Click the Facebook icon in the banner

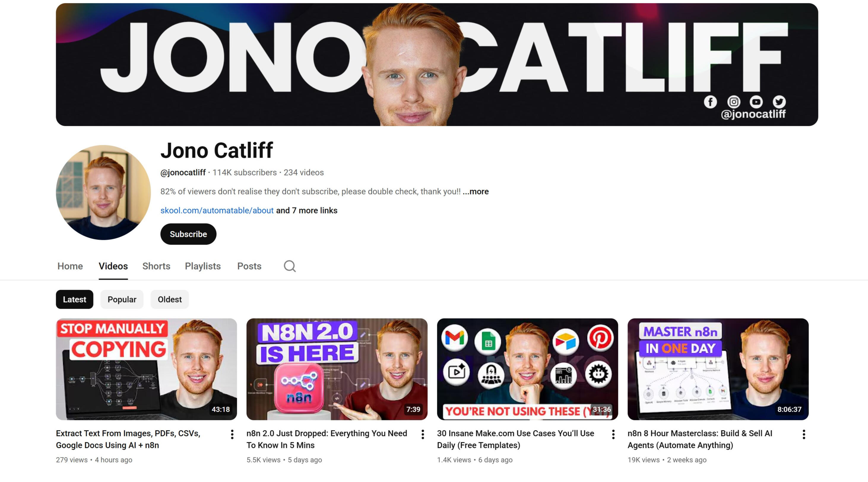point(710,102)
